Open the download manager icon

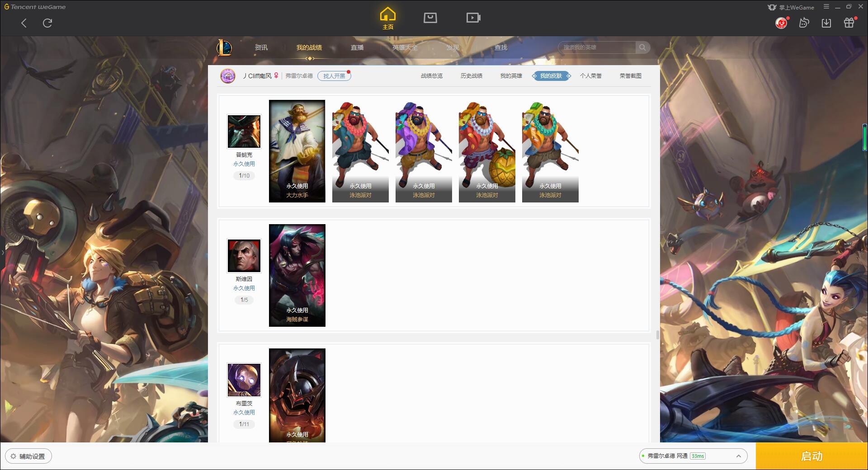pyautogui.click(x=826, y=23)
